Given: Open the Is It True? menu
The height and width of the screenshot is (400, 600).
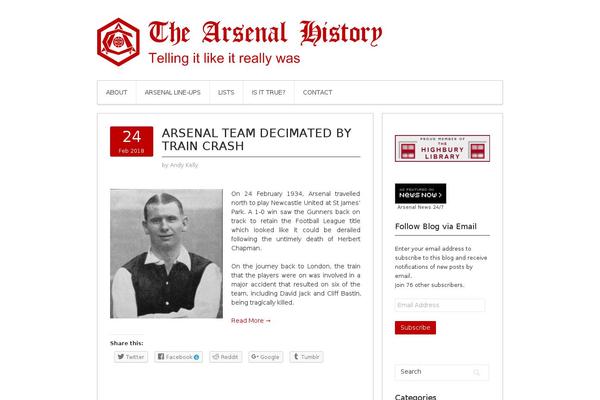Looking at the screenshot, I should [x=269, y=92].
